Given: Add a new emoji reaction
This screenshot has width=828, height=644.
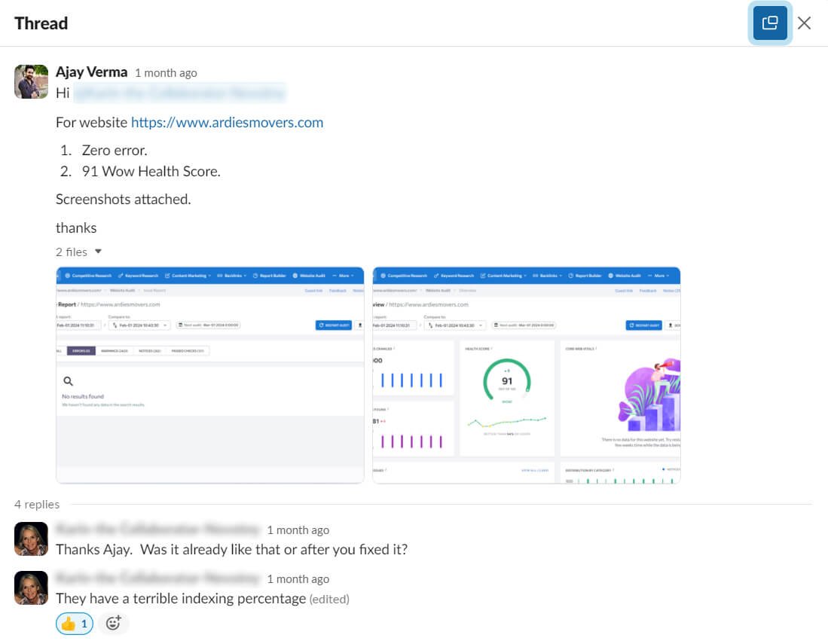Looking at the screenshot, I should (114, 623).
